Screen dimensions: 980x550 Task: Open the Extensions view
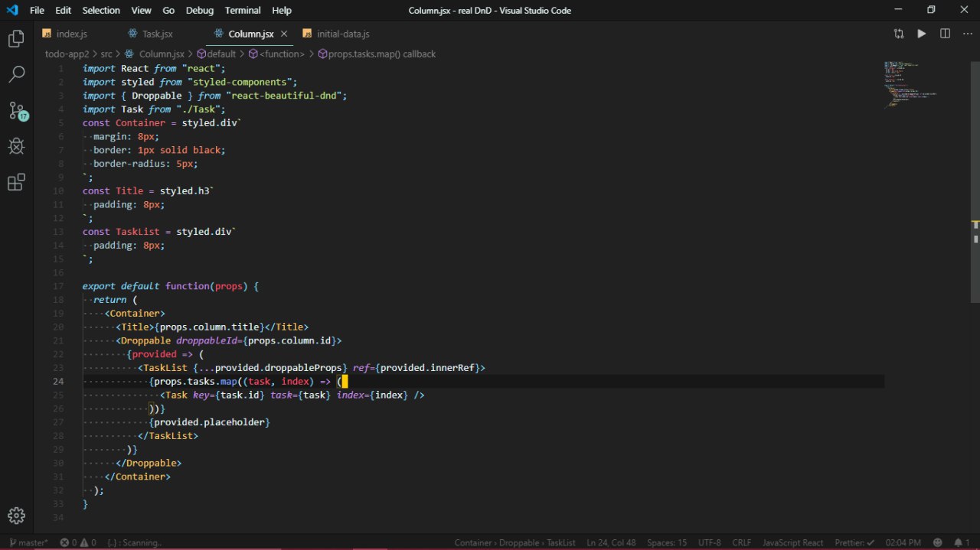[16, 183]
